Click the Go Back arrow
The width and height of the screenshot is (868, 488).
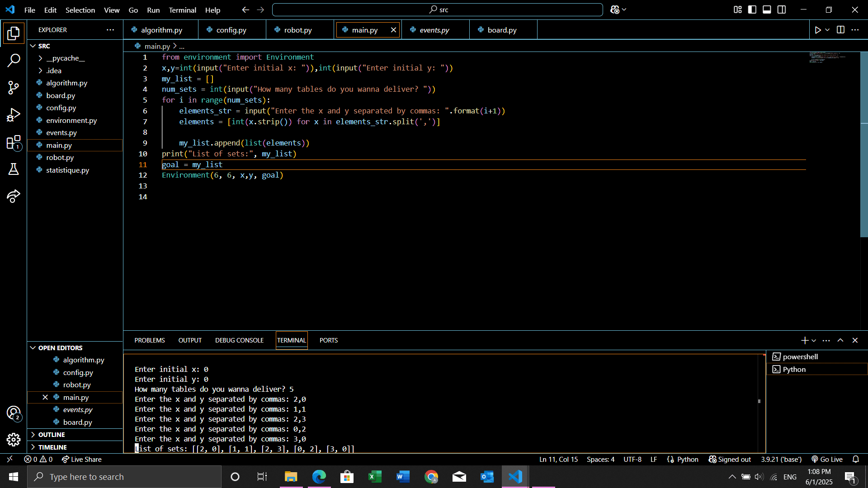click(245, 9)
